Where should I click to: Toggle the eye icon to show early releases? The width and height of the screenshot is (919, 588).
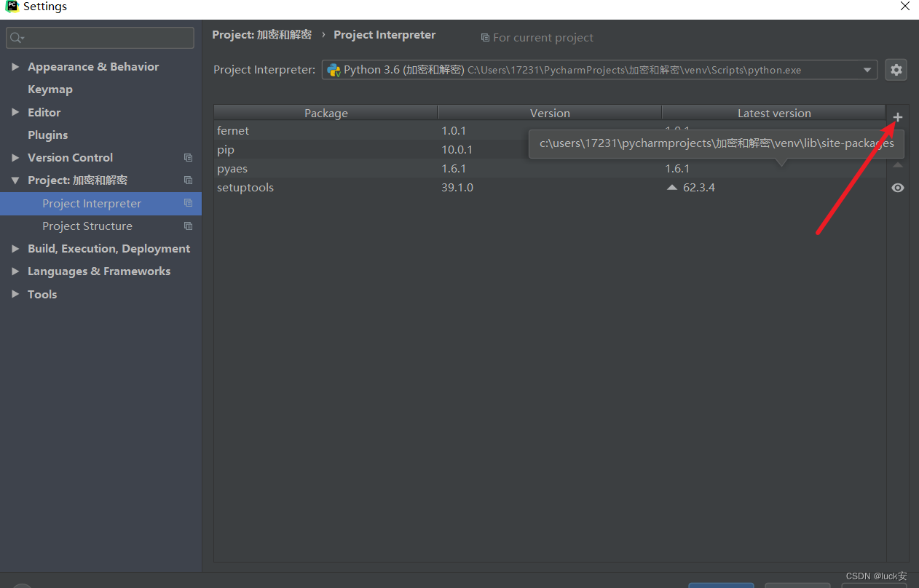pyautogui.click(x=898, y=188)
